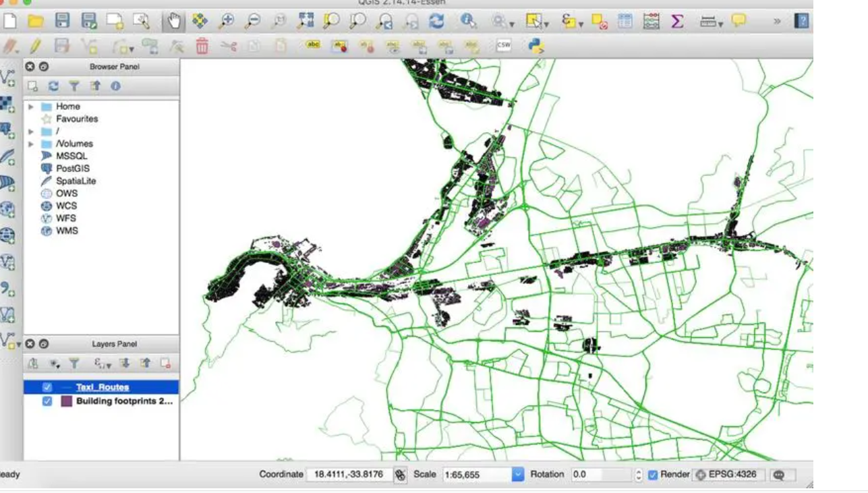Image resolution: width=868 pixels, height=493 pixels.
Task: Toggle visibility of Taxi_Routes layer
Action: (47, 387)
